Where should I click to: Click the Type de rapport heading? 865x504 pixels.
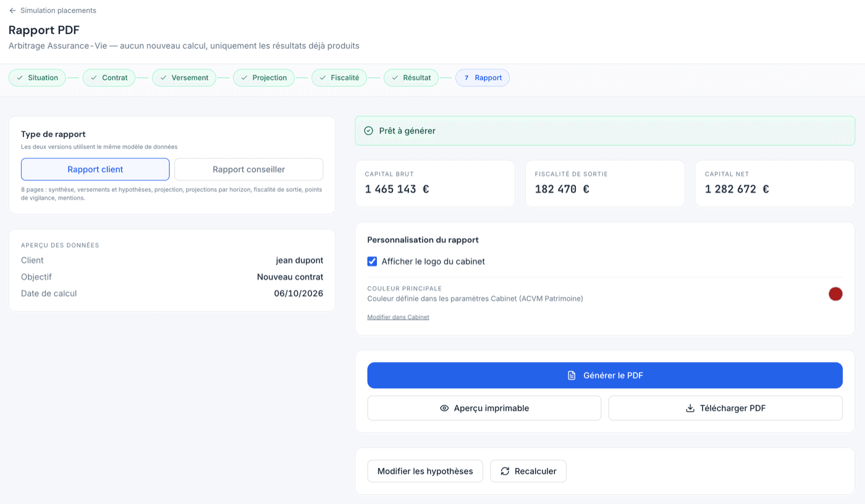(53, 134)
